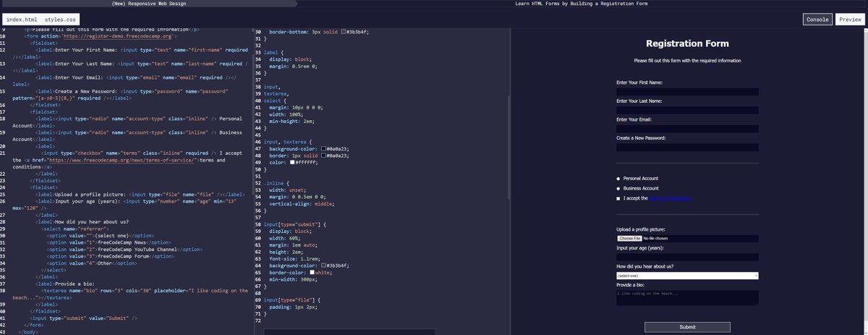The width and height of the screenshot is (868, 335).
Task: Click the #ffffff color swatch on line 49
Action: pos(292,161)
